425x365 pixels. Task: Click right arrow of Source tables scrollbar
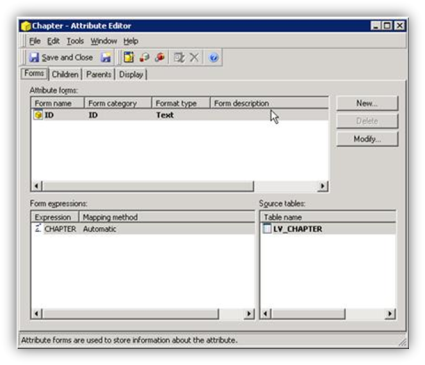(390, 313)
